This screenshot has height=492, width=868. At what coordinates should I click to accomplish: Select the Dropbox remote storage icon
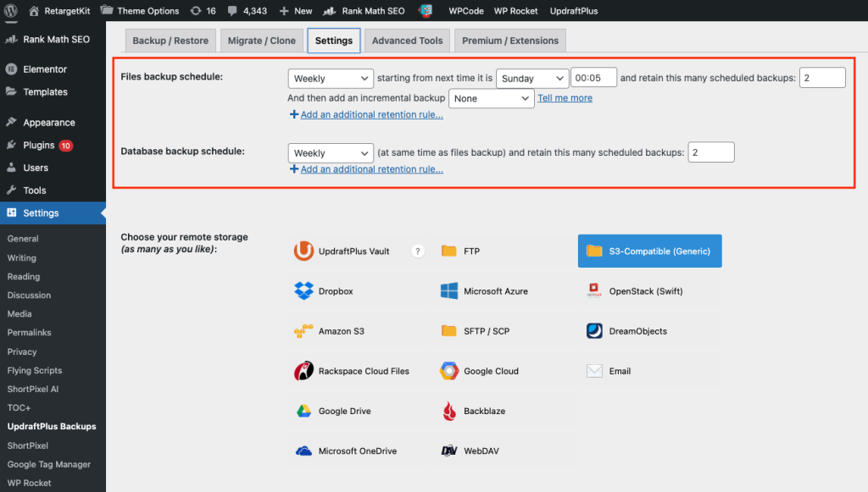[x=303, y=290]
